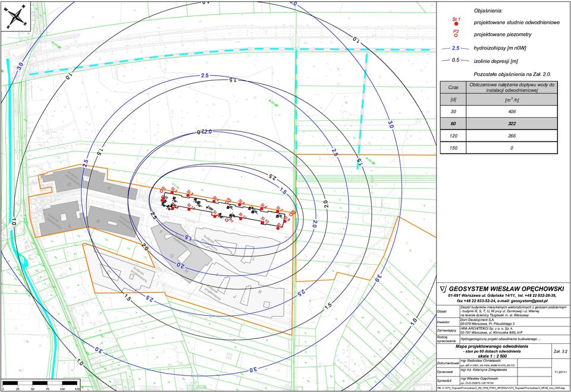571x392 pixels.
Task: Click the blue 2.5 hydroisohypse sample line in legend
Action: click(455, 48)
